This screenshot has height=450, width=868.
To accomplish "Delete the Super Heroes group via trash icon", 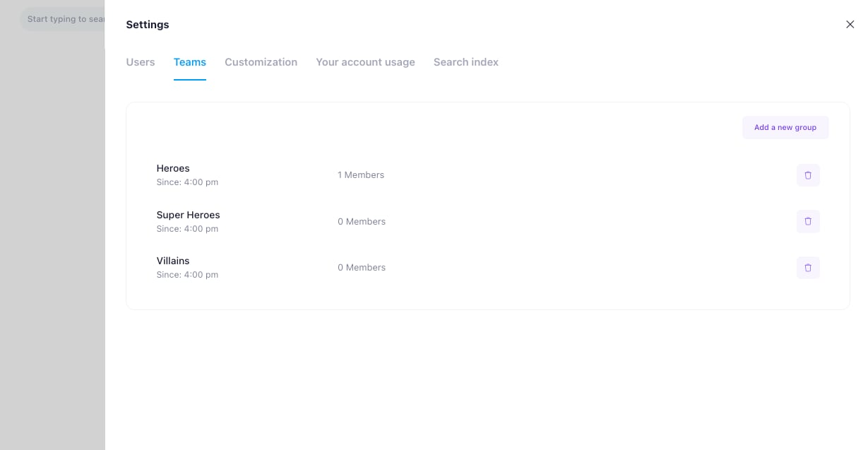I will [808, 221].
